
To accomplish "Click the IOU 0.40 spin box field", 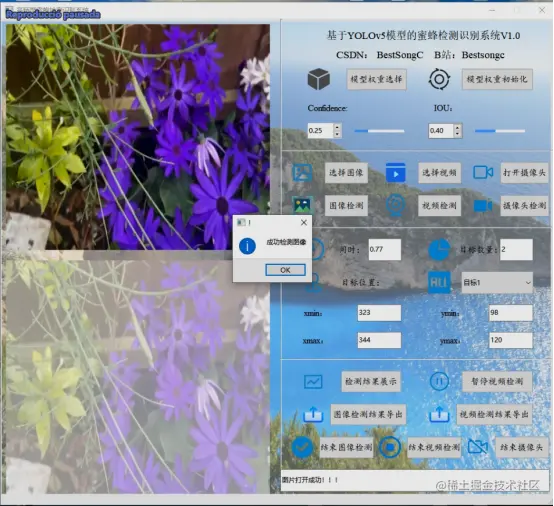I will pos(441,131).
